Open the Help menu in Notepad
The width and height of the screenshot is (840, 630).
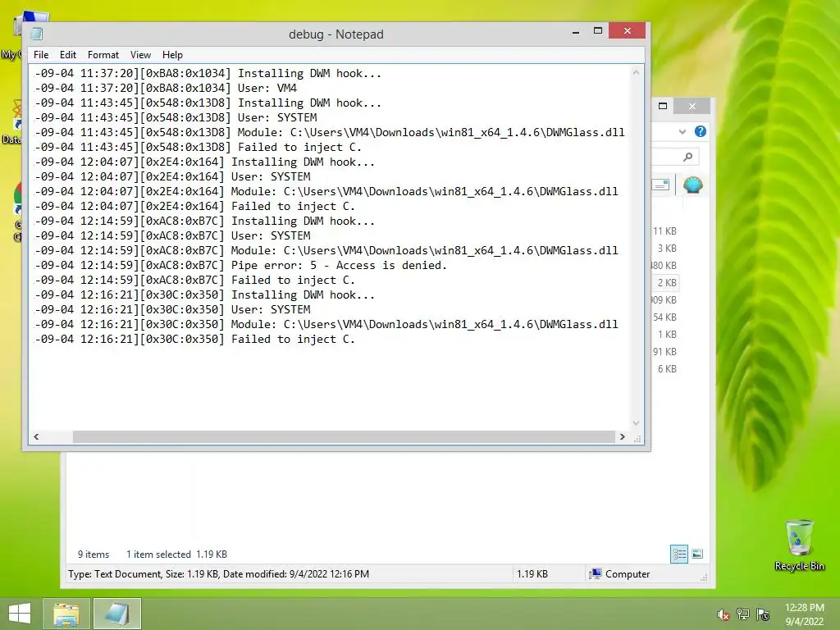click(x=172, y=55)
